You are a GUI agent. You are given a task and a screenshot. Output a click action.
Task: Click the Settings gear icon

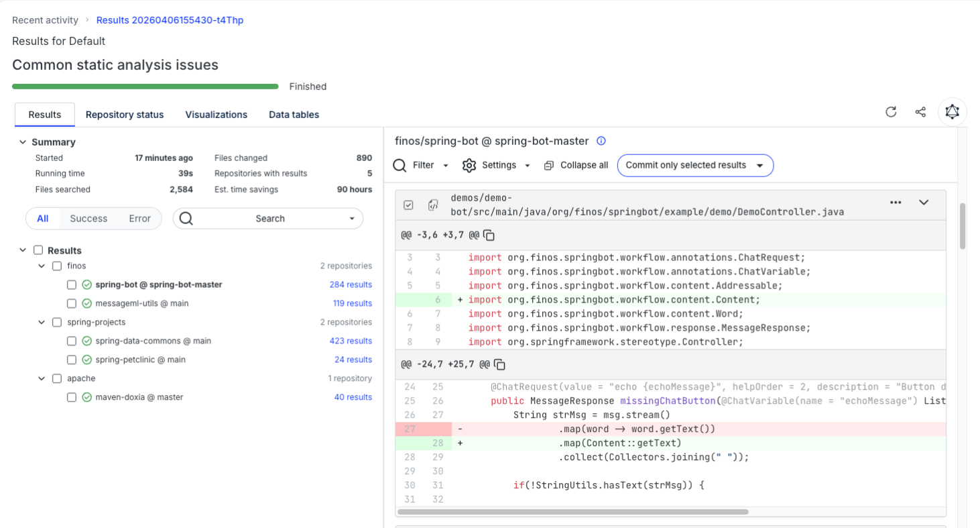coord(469,165)
